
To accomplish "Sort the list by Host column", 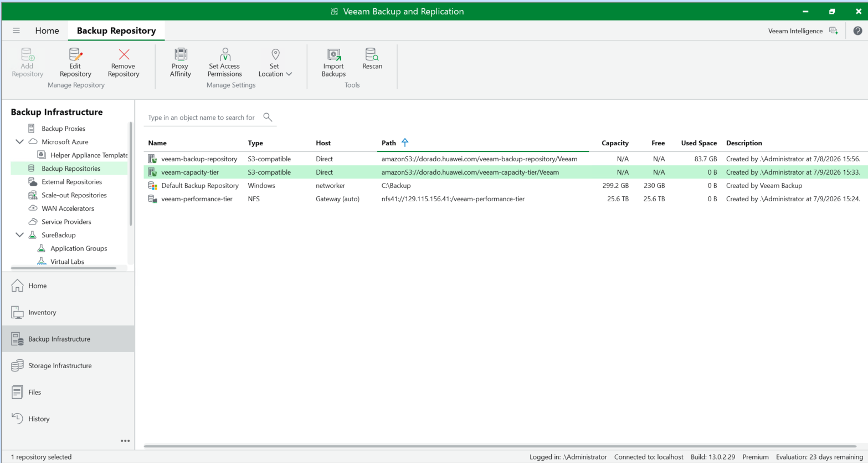I will click(323, 143).
